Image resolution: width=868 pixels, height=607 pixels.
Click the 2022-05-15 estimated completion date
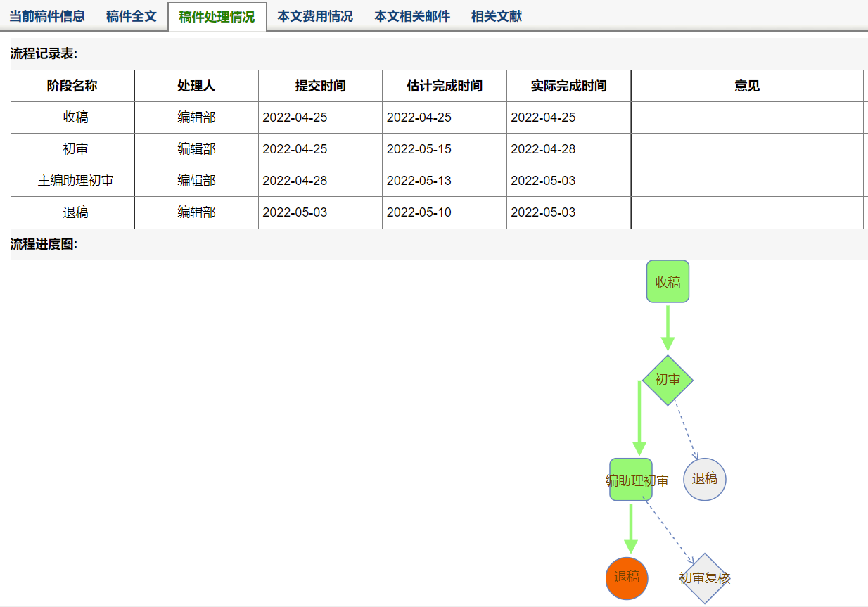pyautogui.click(x=419, y=149)
